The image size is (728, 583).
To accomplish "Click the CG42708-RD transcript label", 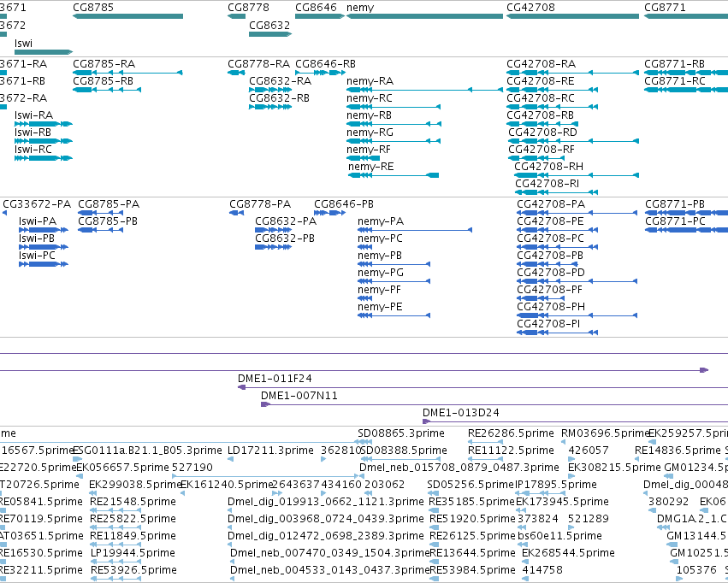I will pyautogui.click(x=542, y=132).
